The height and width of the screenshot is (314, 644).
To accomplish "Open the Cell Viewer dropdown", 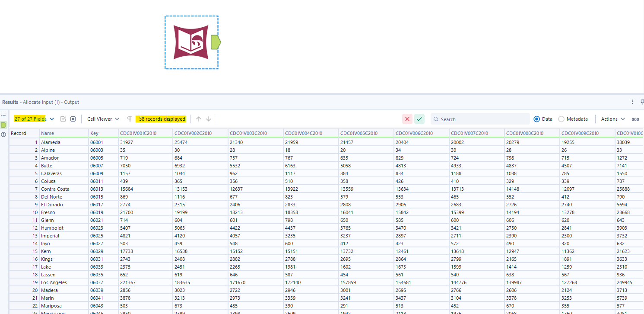I will point(103,119).
